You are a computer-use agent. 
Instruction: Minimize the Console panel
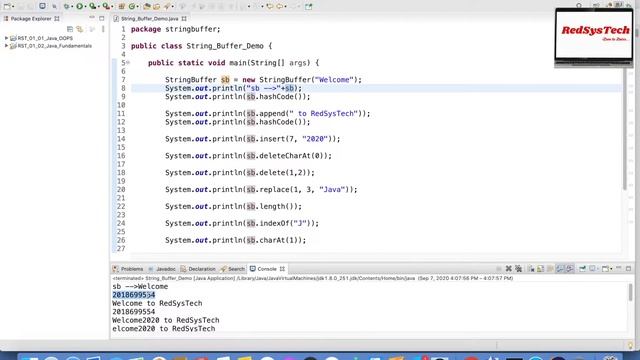619,268
